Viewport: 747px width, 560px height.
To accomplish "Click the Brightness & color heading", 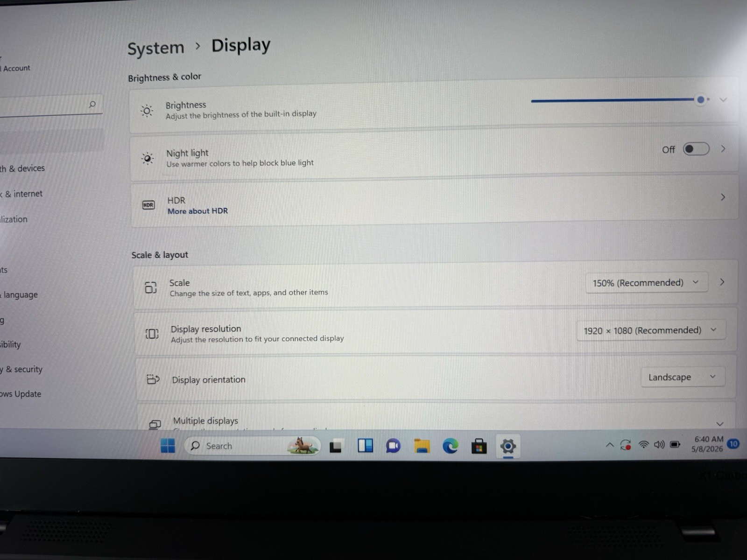I will coord(165,77).
